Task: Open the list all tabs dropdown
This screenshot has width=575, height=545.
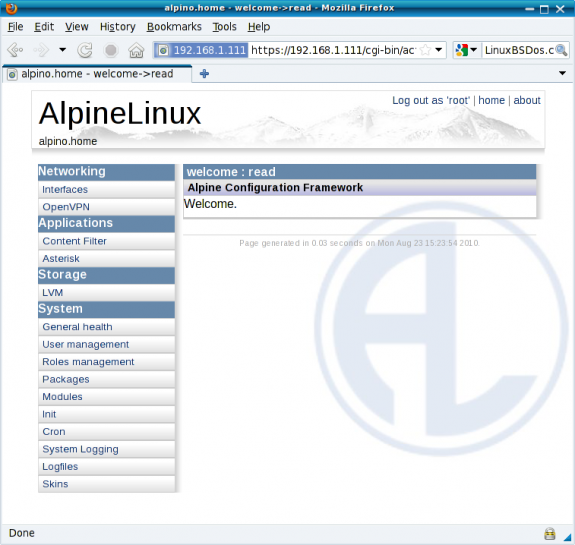Action: click(x=562, y=73)
